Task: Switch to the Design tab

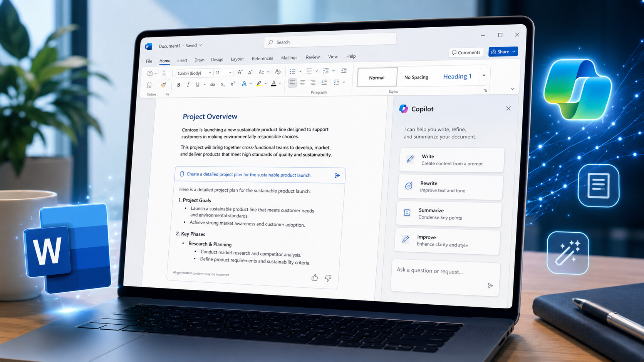Action: [217, 60]
